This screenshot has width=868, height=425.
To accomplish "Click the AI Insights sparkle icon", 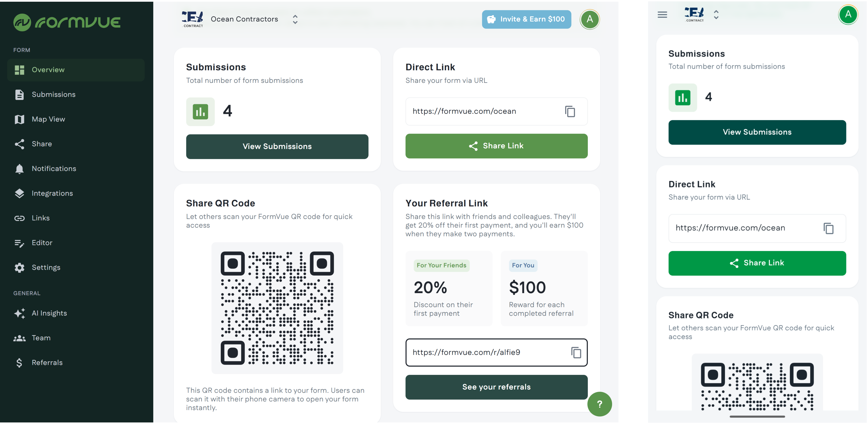I will tap(20, 313).
